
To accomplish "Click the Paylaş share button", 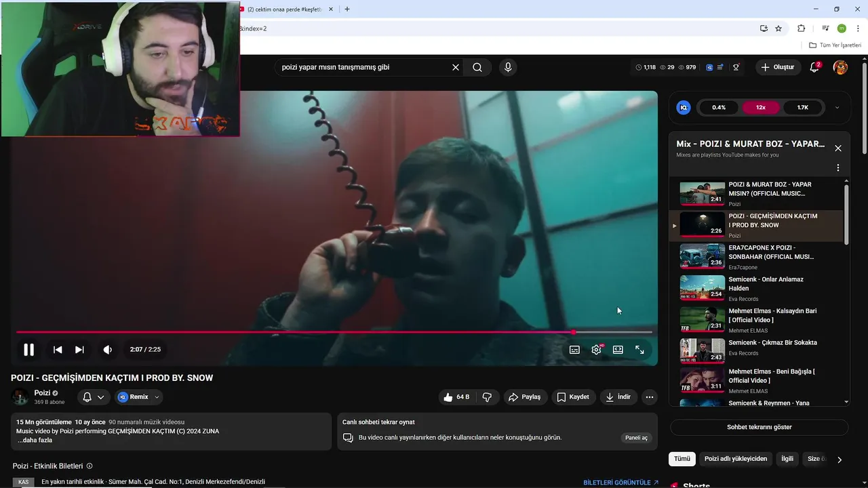I will (524, 397).
